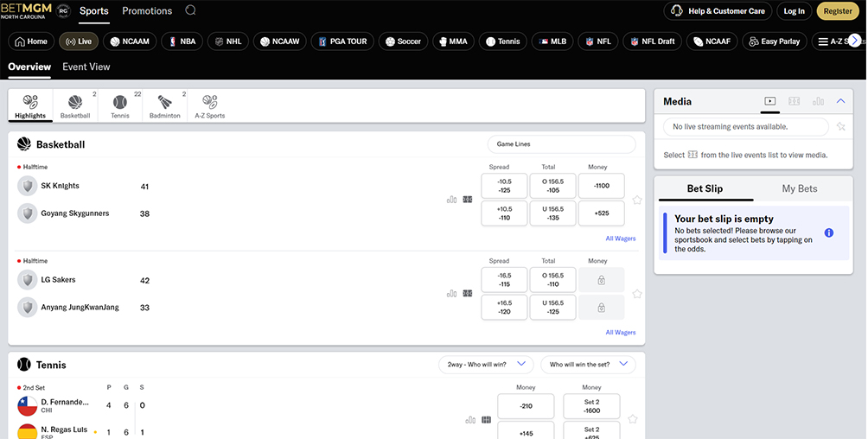Viewport: 868px width, 439px height.
Task: Switch to My Bets tab
Action: pyautogui.click(x=800, y=188)
